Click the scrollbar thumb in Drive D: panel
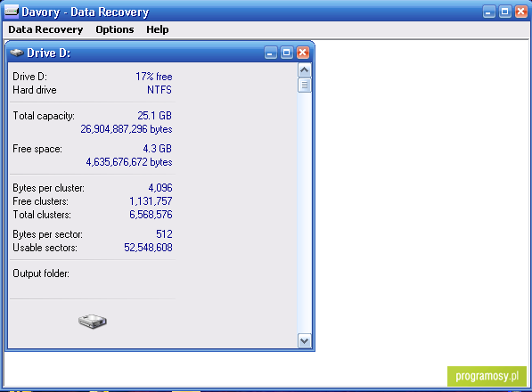Screen dimensions: 532x392 [x=305, y=85]
